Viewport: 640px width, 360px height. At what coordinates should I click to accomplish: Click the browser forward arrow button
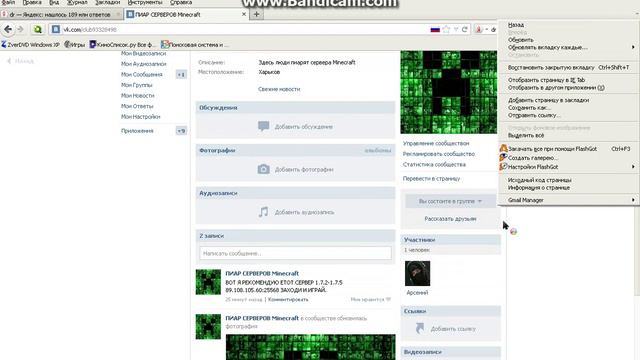click(20, 29)
